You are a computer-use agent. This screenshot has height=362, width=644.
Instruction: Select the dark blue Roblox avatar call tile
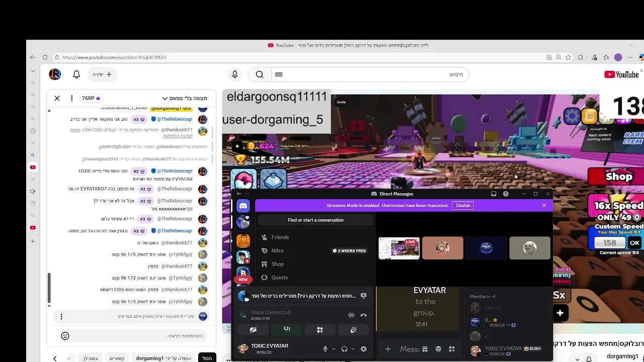tap(486, 248)
